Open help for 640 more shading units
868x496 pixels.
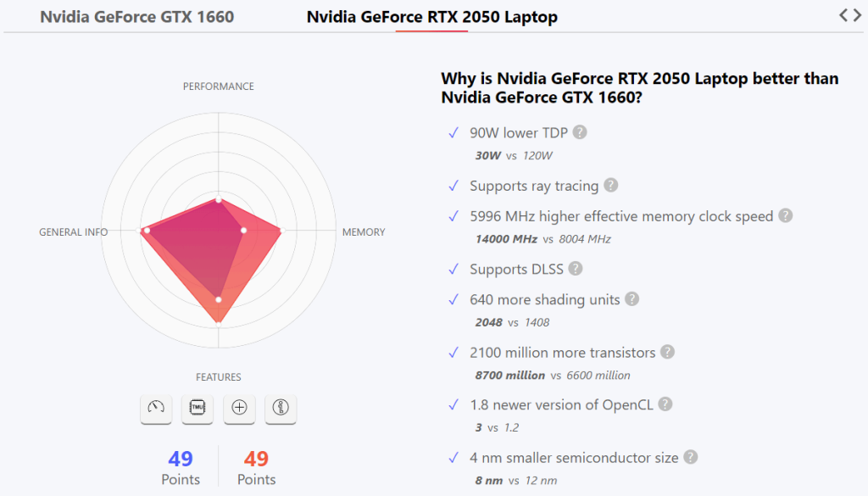point(632,299)
